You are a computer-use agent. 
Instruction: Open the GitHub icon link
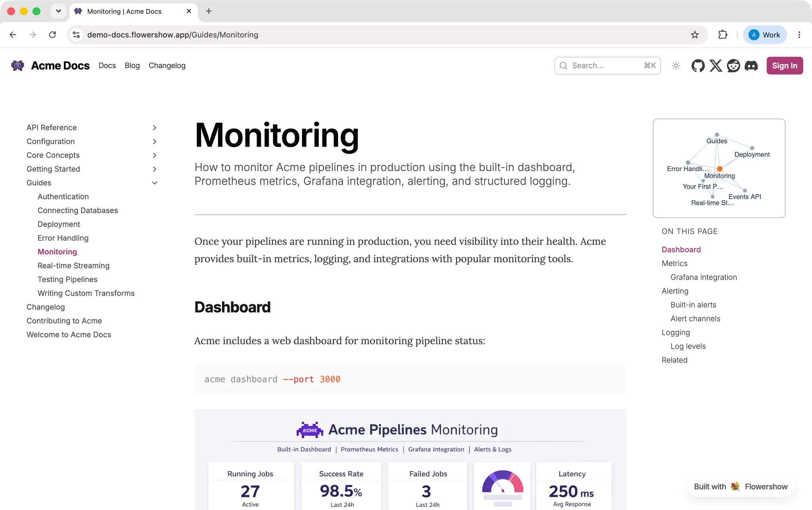tap(698, 66)
